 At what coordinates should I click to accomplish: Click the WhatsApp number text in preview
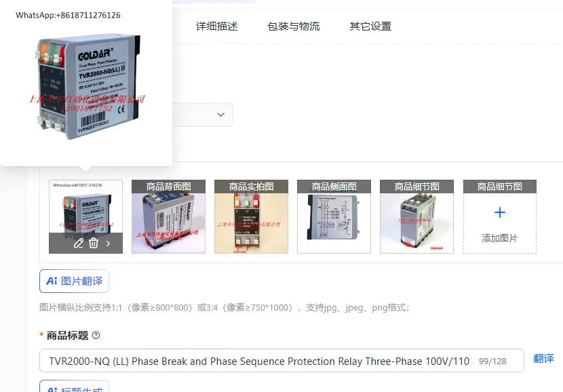(69, 15)
